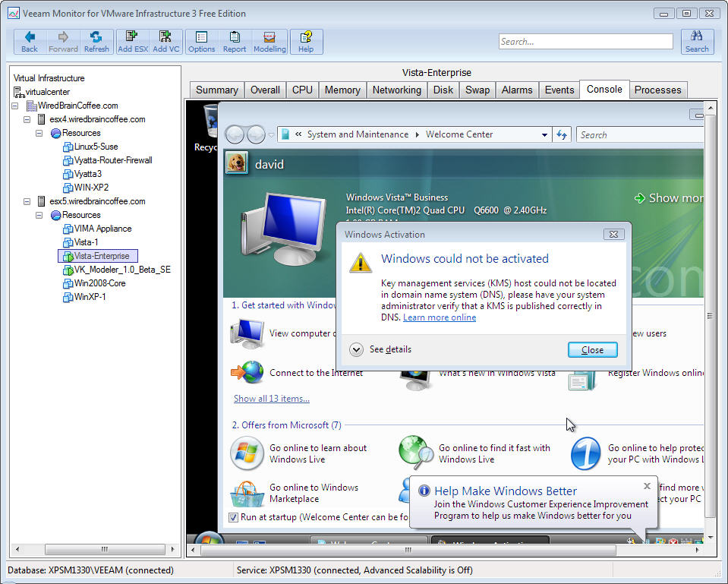
Task: Switch to the Processes tab
Action: coord(657,90)
